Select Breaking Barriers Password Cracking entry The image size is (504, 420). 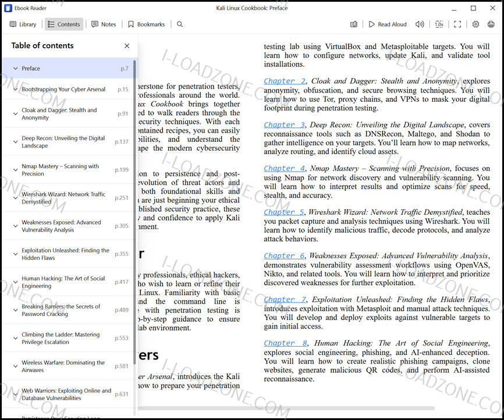coord(68,310)
